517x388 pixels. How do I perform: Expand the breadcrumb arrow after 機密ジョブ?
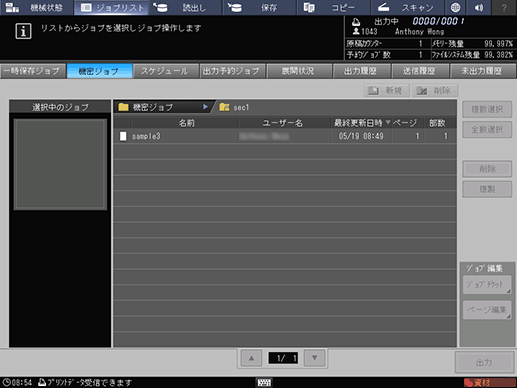pyautogui.click(x=205, y=107)
